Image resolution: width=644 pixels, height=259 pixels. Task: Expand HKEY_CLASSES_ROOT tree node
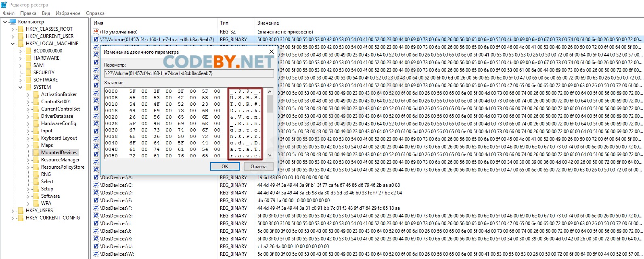tap(13, 29)
